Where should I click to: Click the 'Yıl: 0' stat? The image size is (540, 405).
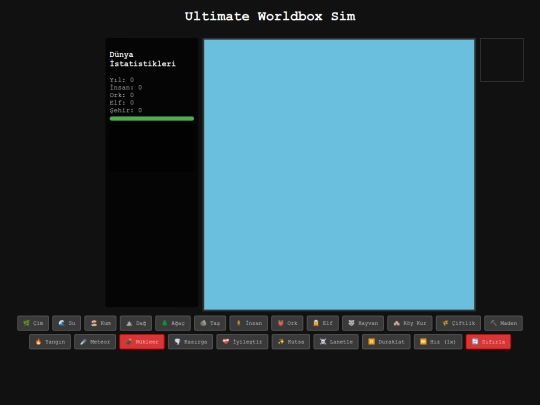click(x=122, y=80)
